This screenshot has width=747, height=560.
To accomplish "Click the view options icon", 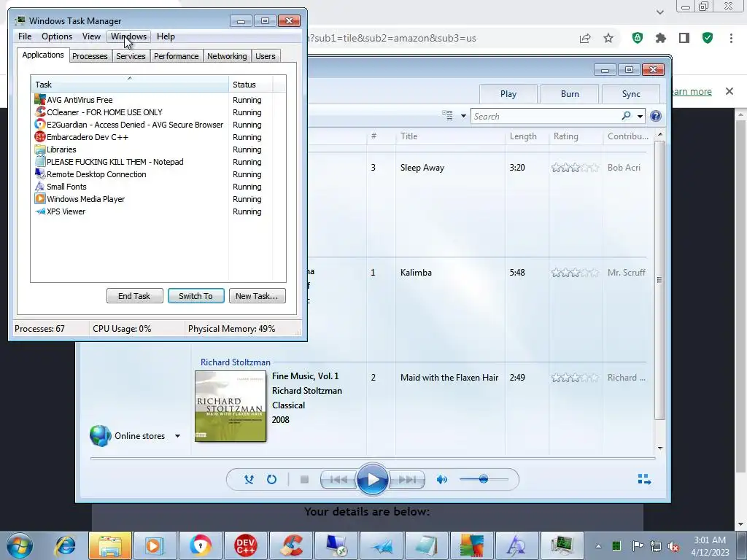I will coord(447,116).
